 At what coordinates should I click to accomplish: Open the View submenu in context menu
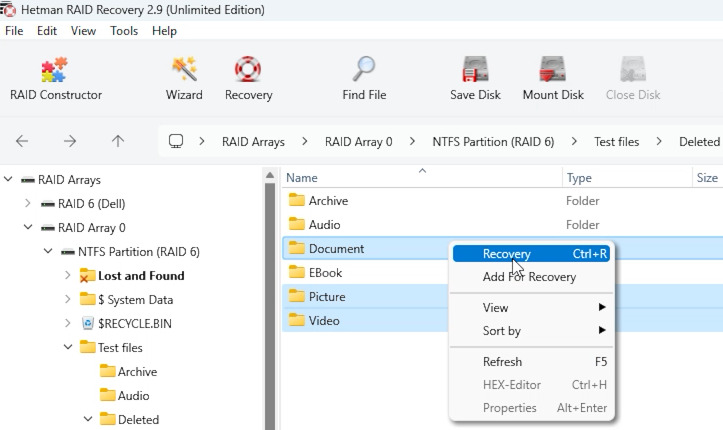click(x=531, y=307)
